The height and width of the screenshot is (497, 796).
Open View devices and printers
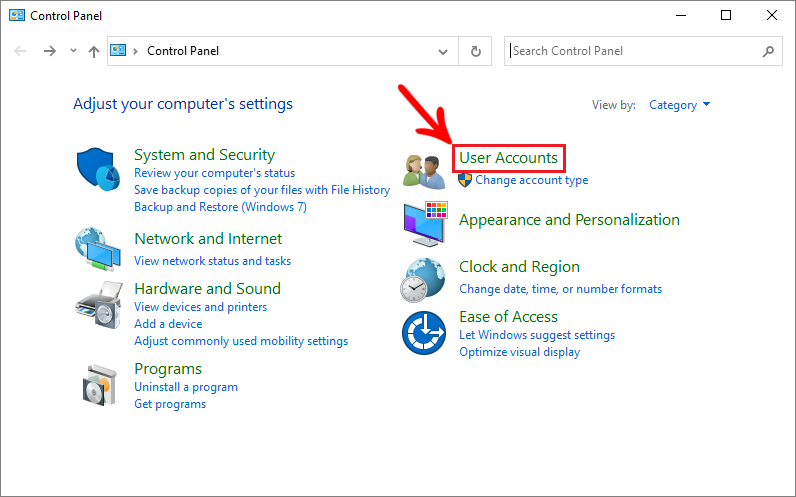tap(201, 307)
